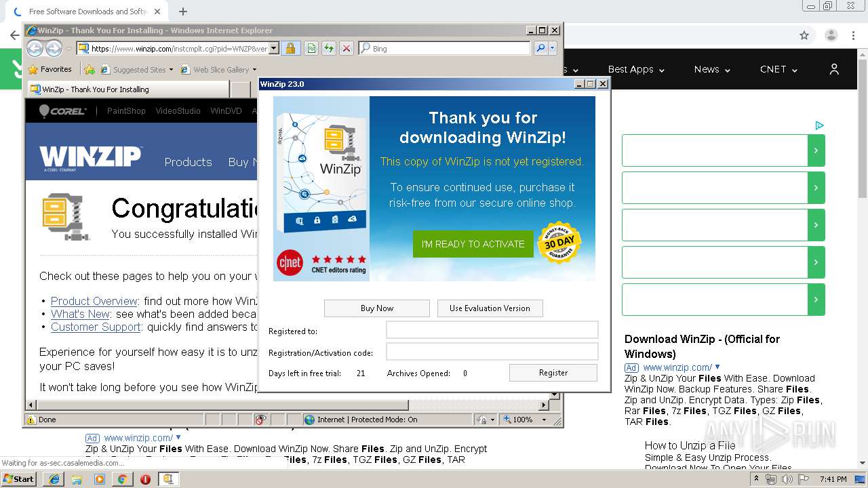The image size is (868, 488).
Task: Open a new Chrome tab with plus
Action: (x=183, y=12)
